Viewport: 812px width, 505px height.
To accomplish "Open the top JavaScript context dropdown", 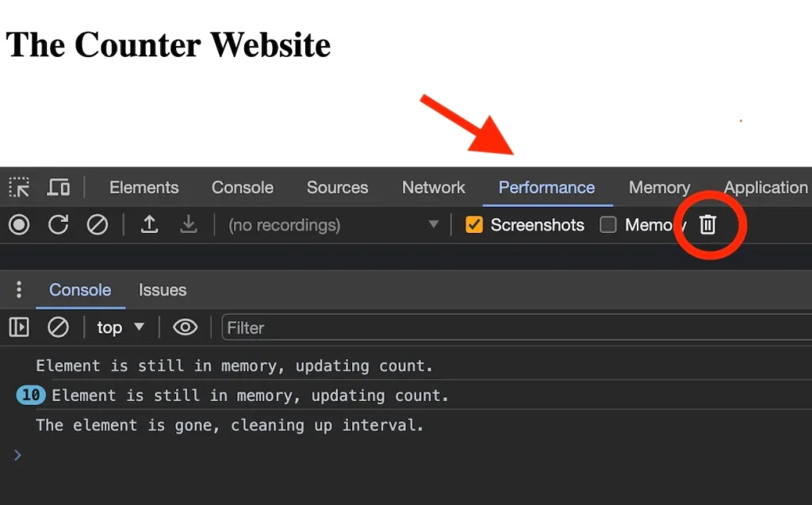I will coord(121,327).
